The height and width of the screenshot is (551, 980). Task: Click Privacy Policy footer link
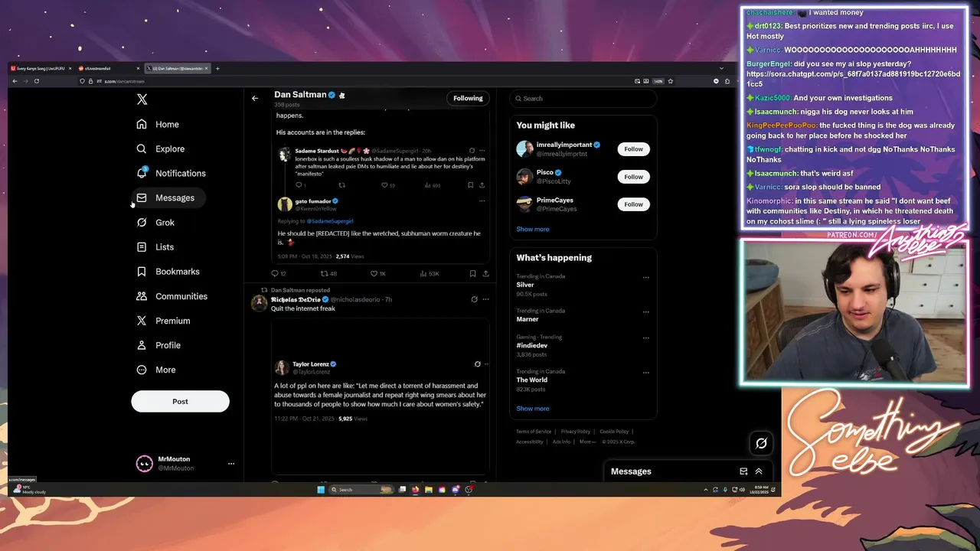click(575, 432)
